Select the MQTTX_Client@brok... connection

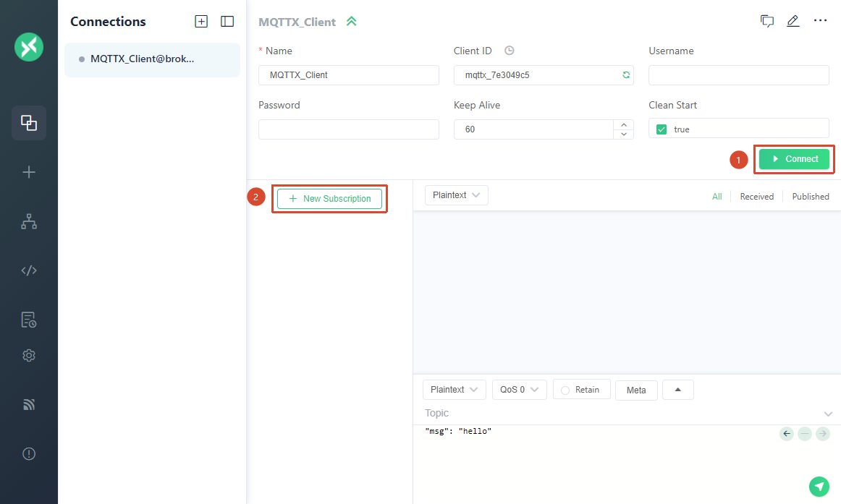152,59
